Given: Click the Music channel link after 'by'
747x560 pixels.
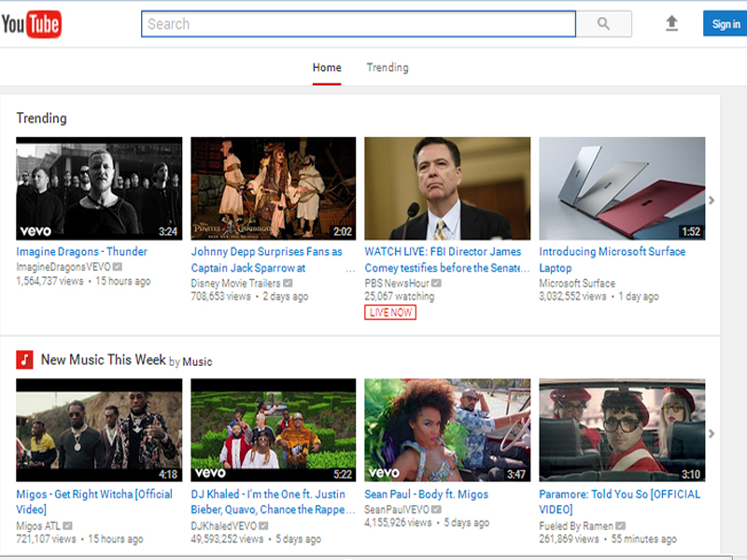Looking at the screenshot, I should 197,362.
